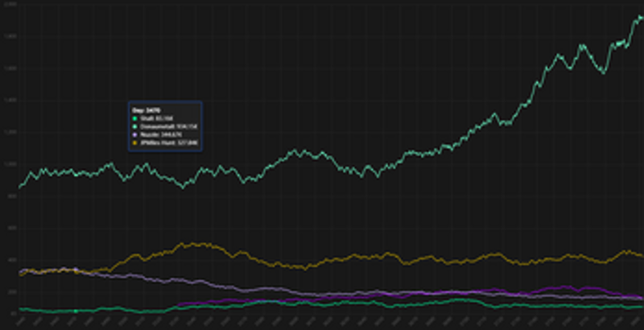Click the tooltip's bold header line
This screenshot has width=644, height=330.
(146, 110)
